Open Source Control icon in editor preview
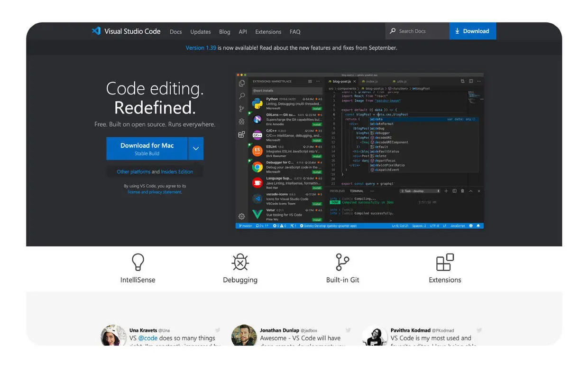 coord(242,109)
